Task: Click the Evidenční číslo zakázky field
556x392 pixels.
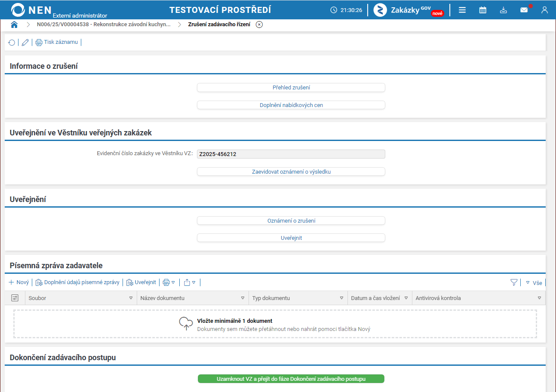Action: (291, 154)
